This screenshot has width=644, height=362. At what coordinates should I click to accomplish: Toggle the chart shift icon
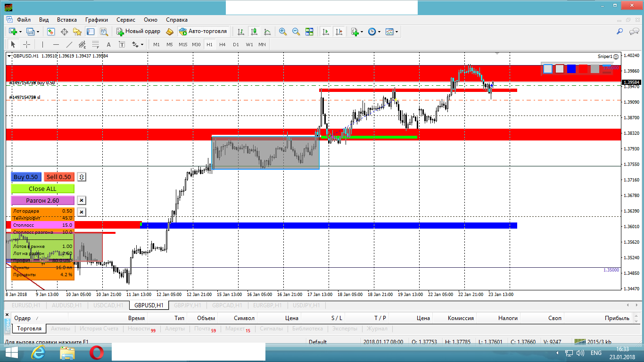pyautogui.click(x=339, y=32)
